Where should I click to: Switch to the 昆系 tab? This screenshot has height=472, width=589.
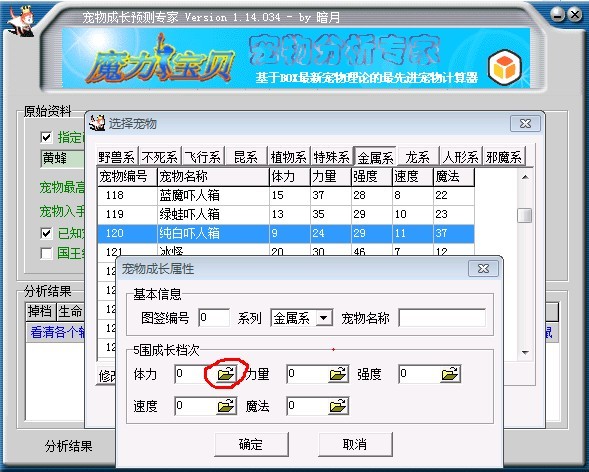pos(246,157)
